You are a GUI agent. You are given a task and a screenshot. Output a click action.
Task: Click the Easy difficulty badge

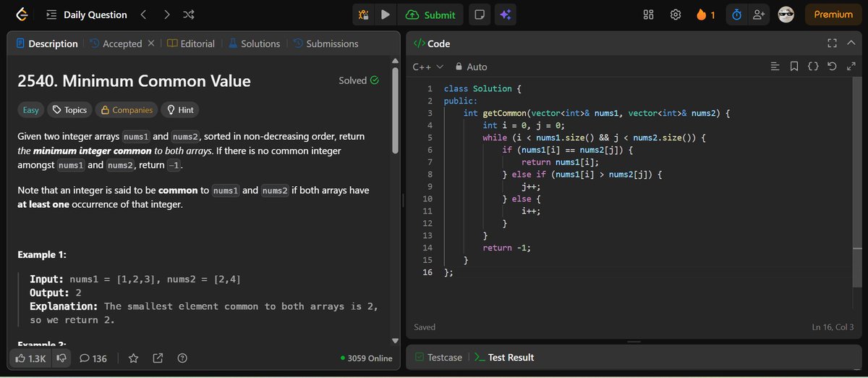coord(30,110)
